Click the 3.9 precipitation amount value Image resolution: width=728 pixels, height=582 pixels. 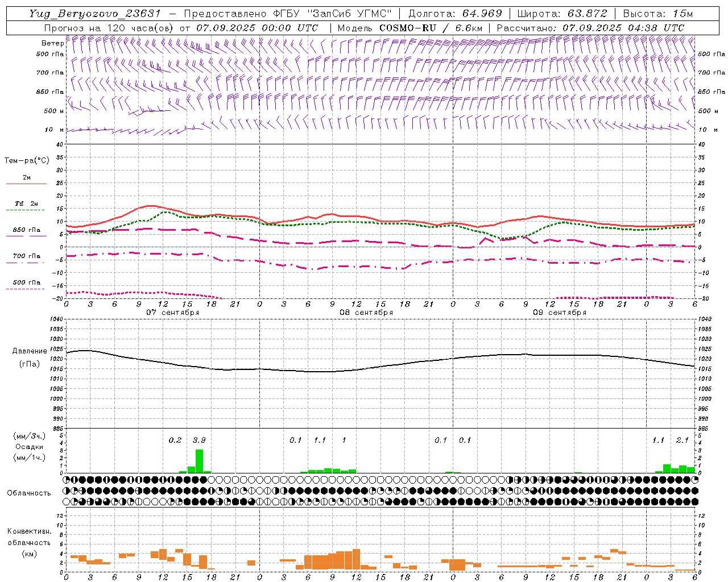click(199, 440)
